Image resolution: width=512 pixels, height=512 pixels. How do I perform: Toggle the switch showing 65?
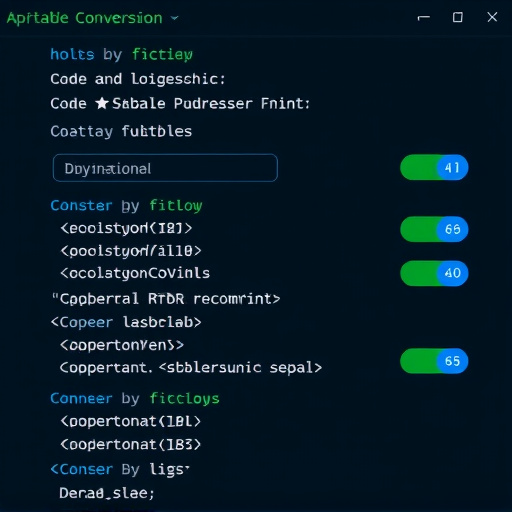(434, 361)
